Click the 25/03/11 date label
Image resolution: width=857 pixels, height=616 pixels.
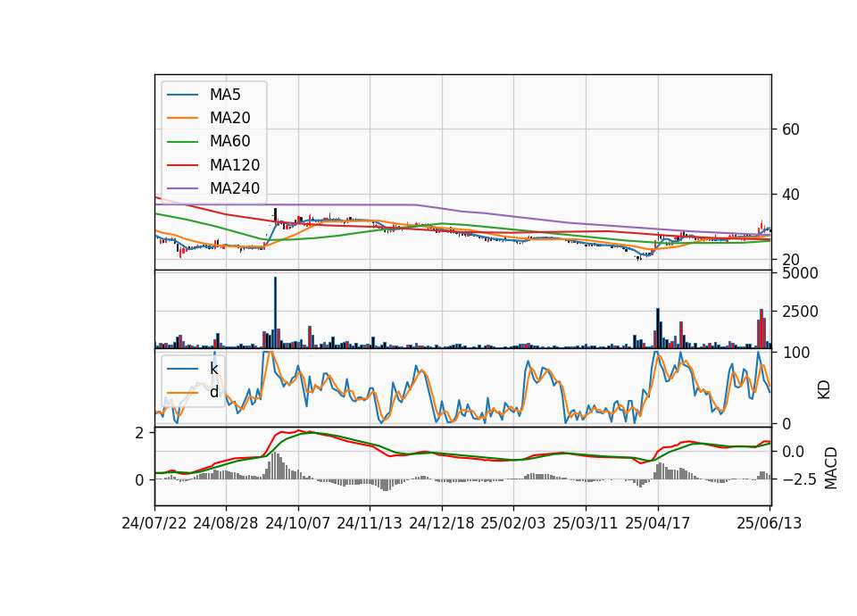[x=586, y=523]
